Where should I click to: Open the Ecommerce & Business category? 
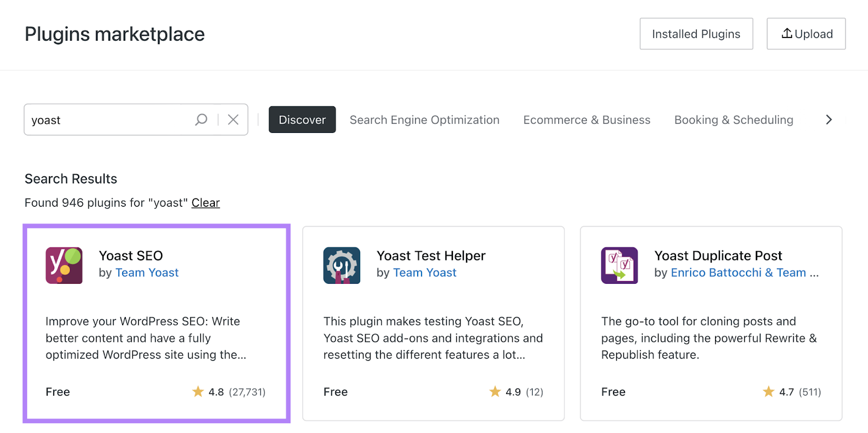click(x=586, y=120)
